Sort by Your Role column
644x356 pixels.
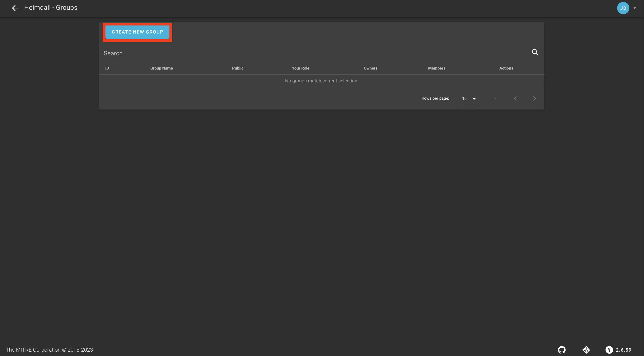tap(301, 68)
